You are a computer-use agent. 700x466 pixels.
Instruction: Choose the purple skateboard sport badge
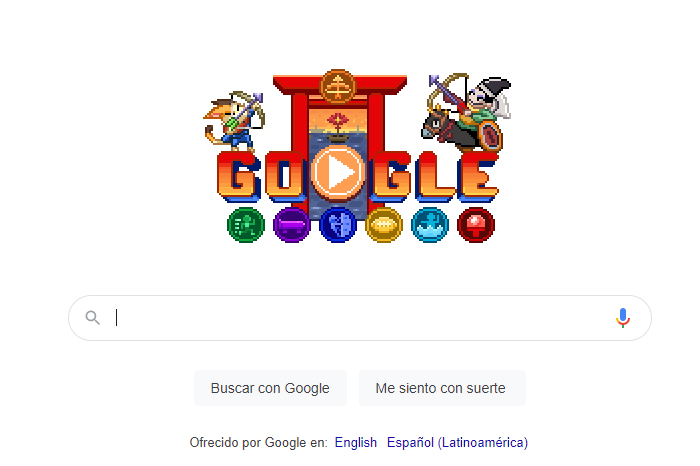292,225
